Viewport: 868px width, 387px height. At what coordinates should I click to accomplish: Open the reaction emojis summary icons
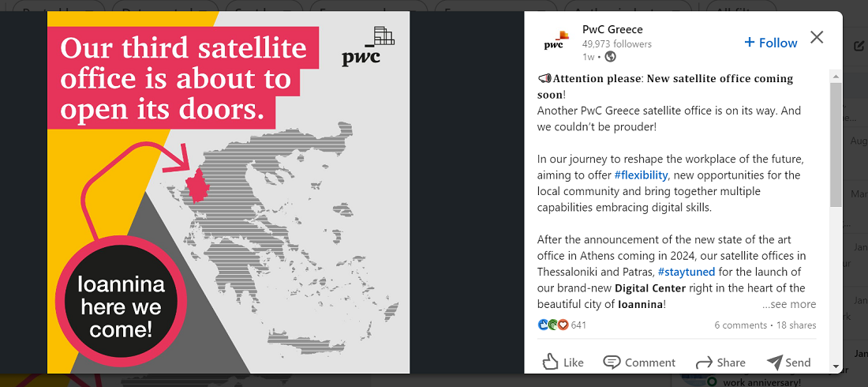552,325
